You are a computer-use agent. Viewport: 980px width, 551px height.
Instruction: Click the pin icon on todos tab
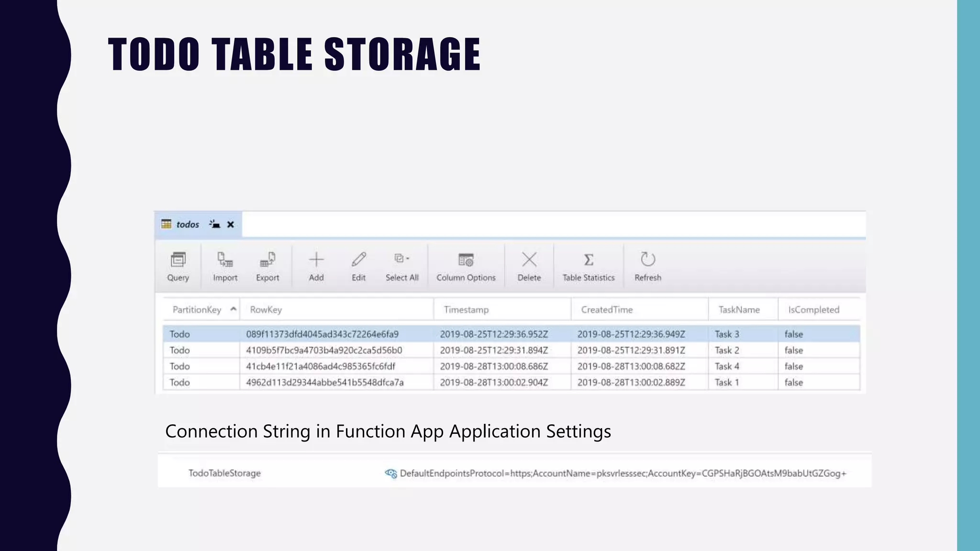point(214,224)
